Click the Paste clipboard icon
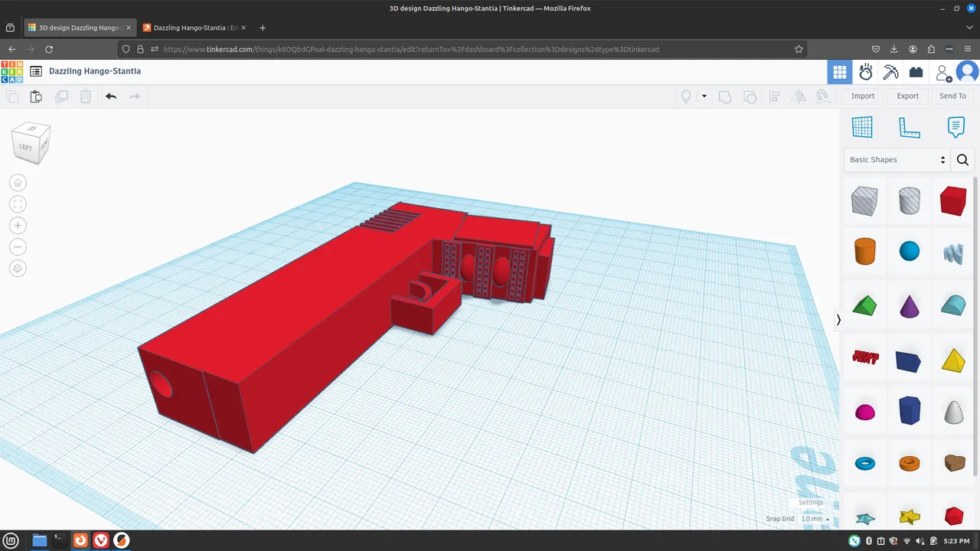This screenshot has width=980, height=551. pyautogui.click(x=36, y=96)
